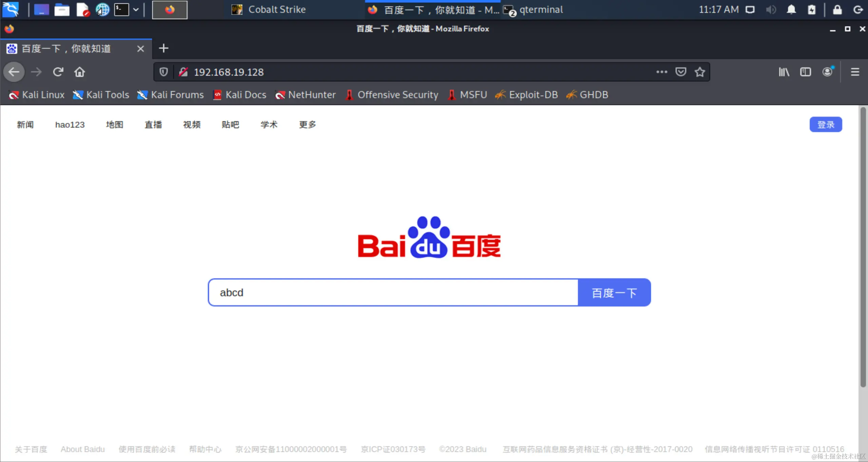The image size is (868, 462).
Task: Toggle the sidebar view
Action: 805,72
